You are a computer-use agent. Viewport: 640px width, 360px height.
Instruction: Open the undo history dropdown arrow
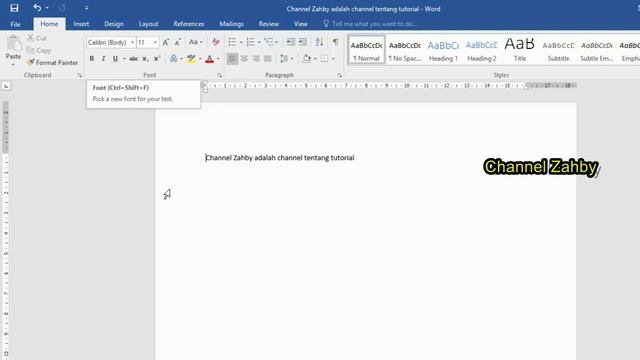(x=47, y=8)
